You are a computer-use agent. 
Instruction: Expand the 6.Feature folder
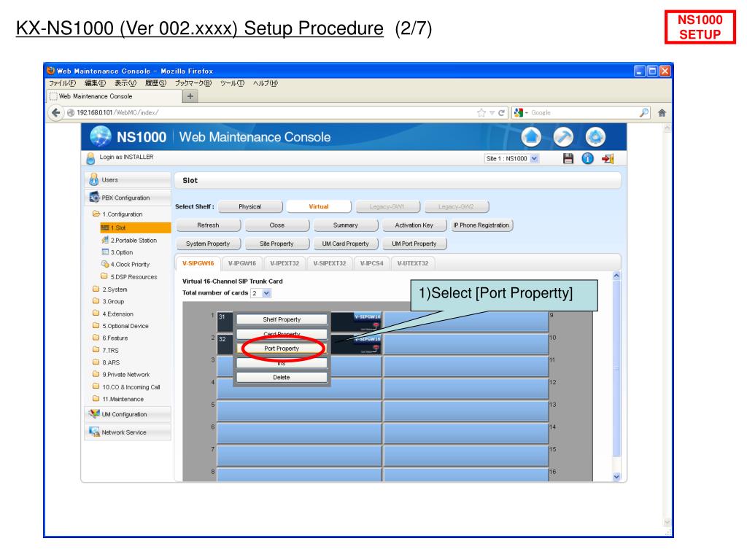pyautogui.click(x=110, y=338)
